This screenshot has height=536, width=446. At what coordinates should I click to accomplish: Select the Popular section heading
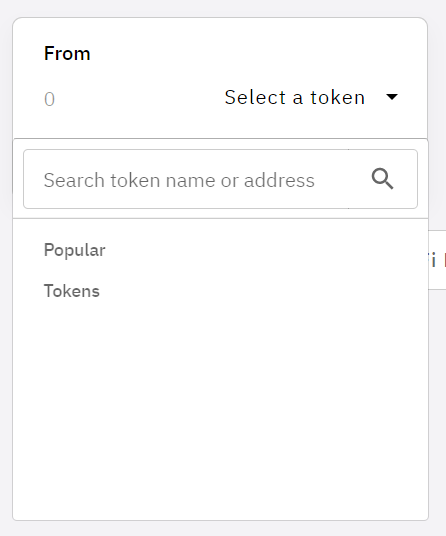(x=75, y=250)
